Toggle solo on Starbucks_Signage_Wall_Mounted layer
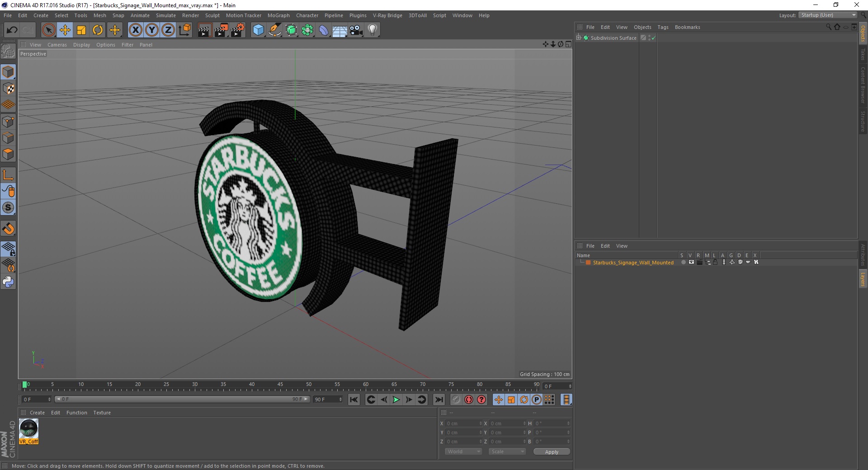 click(683, 263)
